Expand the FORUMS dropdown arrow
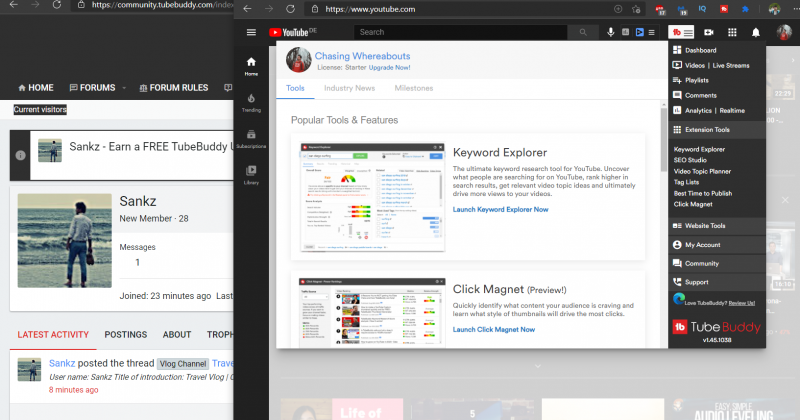 (125, 88)
